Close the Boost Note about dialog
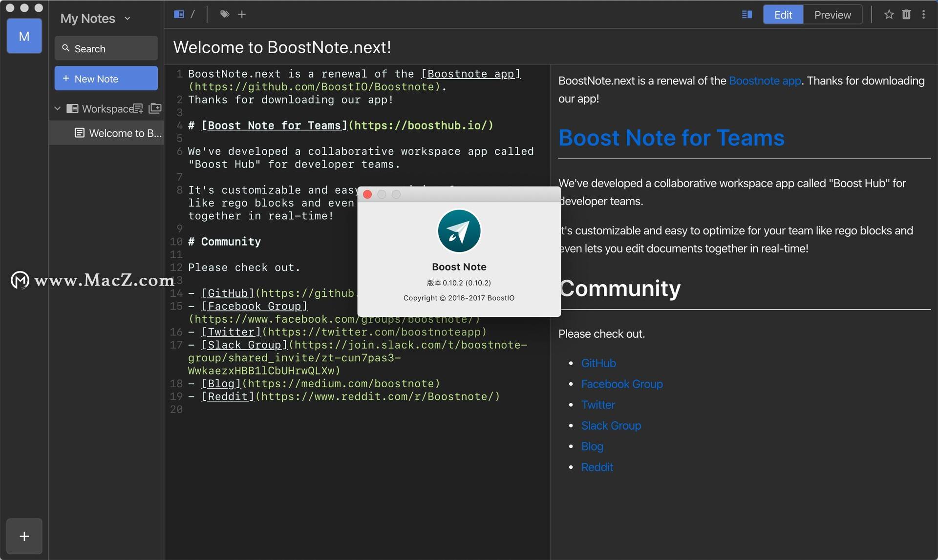Image resolution: width=938 pixels, height=560 pixels. (x=368, y=194)
